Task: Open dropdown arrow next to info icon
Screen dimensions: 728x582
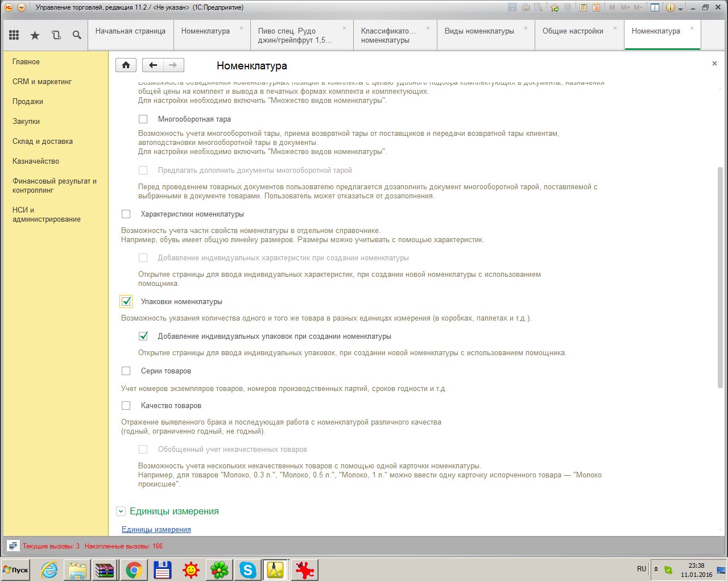Action: click(681, 9)
